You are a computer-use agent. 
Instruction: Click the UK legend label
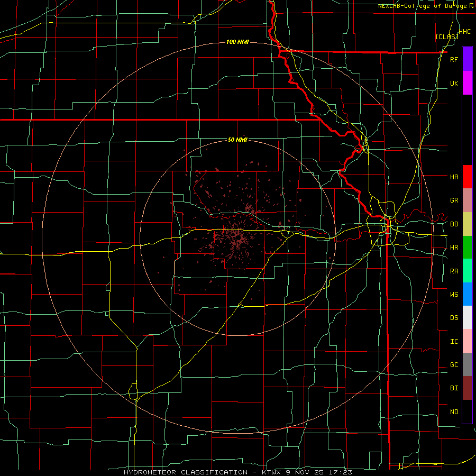coord(454,83)
